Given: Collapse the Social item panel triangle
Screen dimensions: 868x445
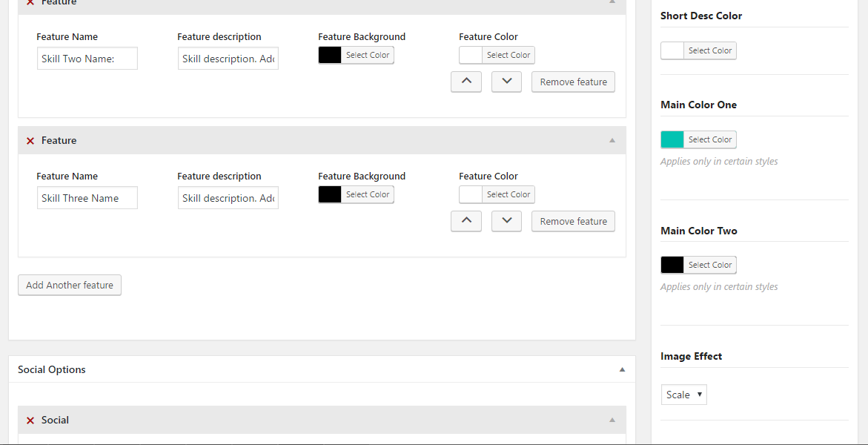Looking at the screenshot, I should tap(612, 420).
